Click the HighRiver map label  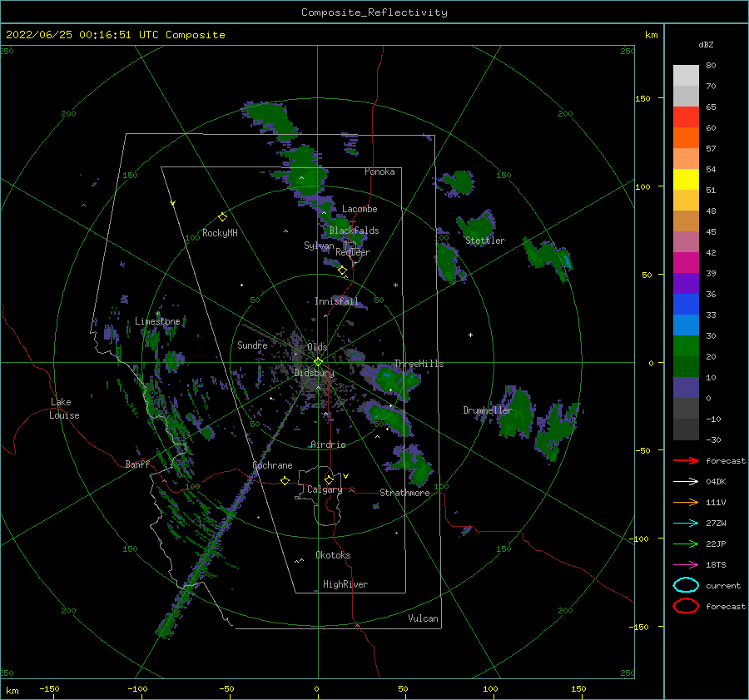(345, 584)
